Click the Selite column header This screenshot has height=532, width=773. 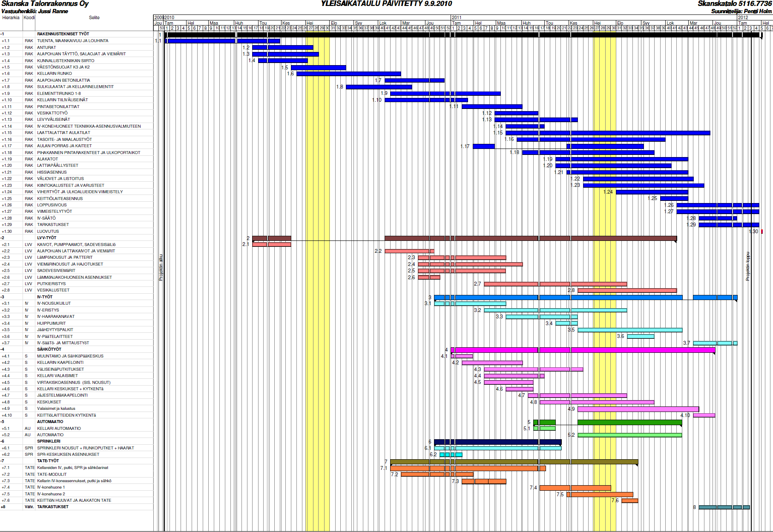pyautogui.click(x=94, y=18)
